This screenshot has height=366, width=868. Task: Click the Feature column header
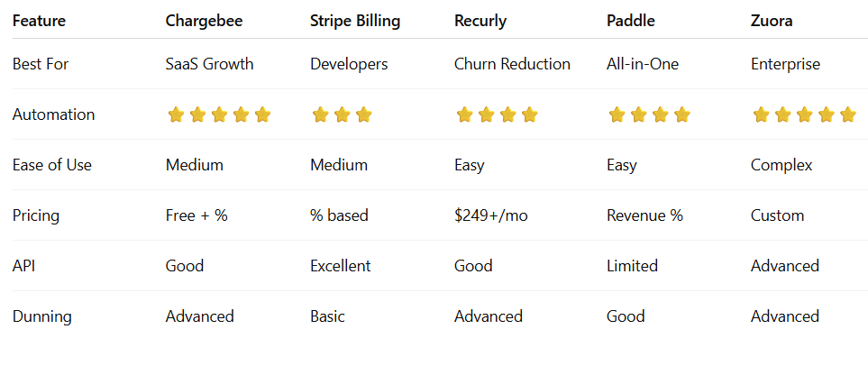39,21
